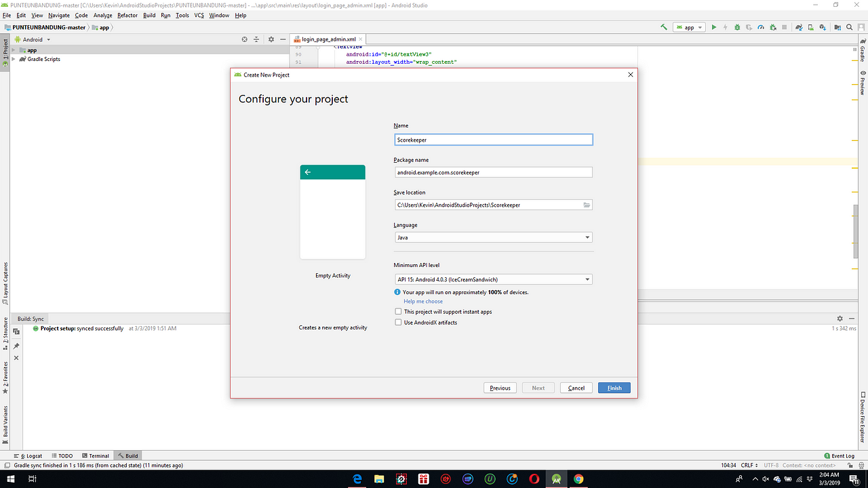Open the SDK Manager icon

coord(823,27)
